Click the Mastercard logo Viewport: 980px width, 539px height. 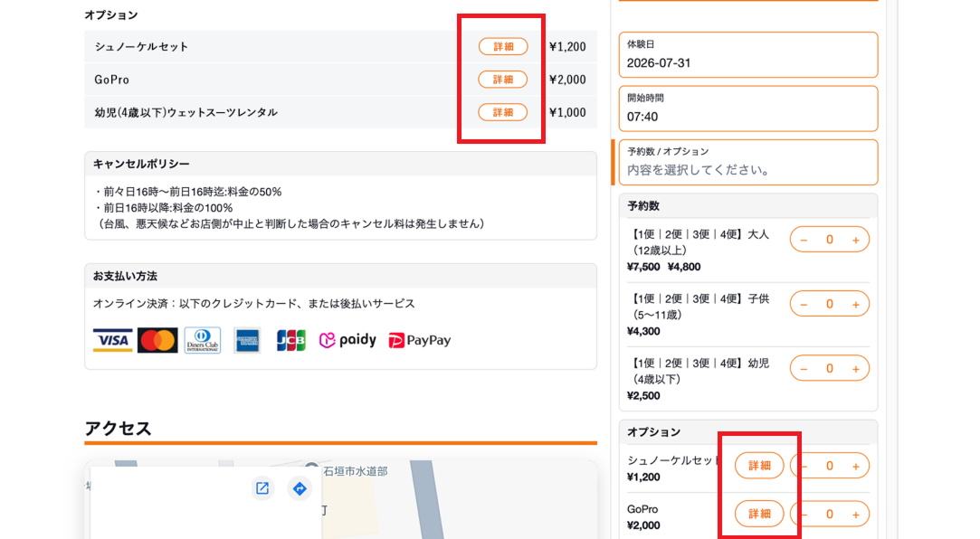coord(157,340)
